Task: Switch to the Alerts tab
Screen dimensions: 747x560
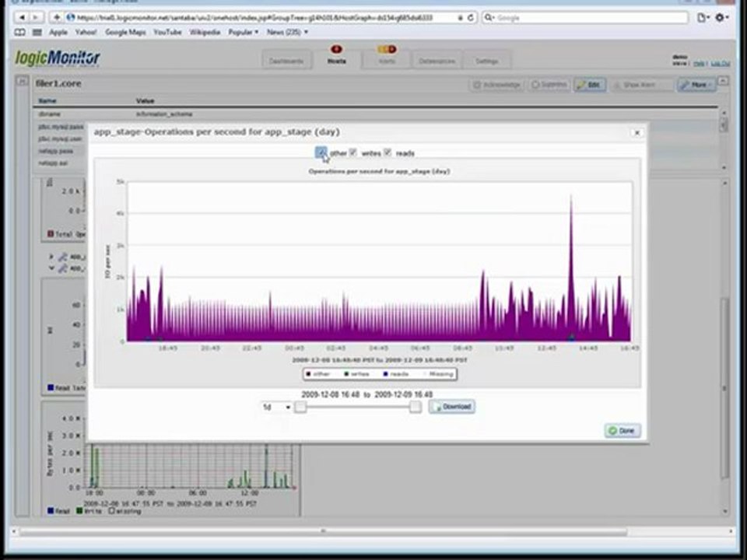Action: coord(387,61)
